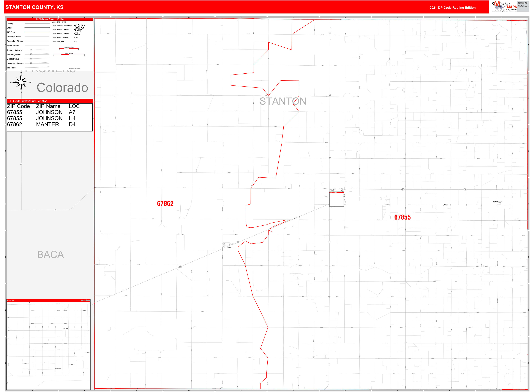Click the STANTON COUNTY, KS title

(34, 7)
